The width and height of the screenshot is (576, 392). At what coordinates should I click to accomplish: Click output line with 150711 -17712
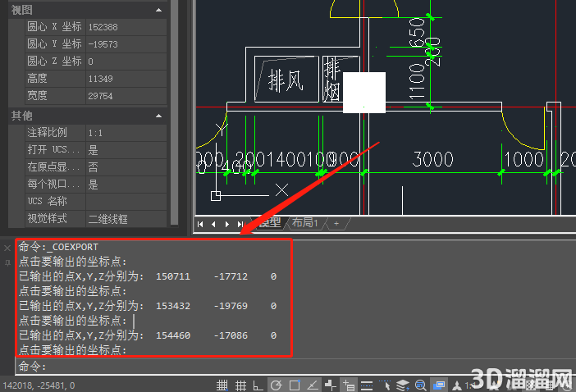coord(148,276)
